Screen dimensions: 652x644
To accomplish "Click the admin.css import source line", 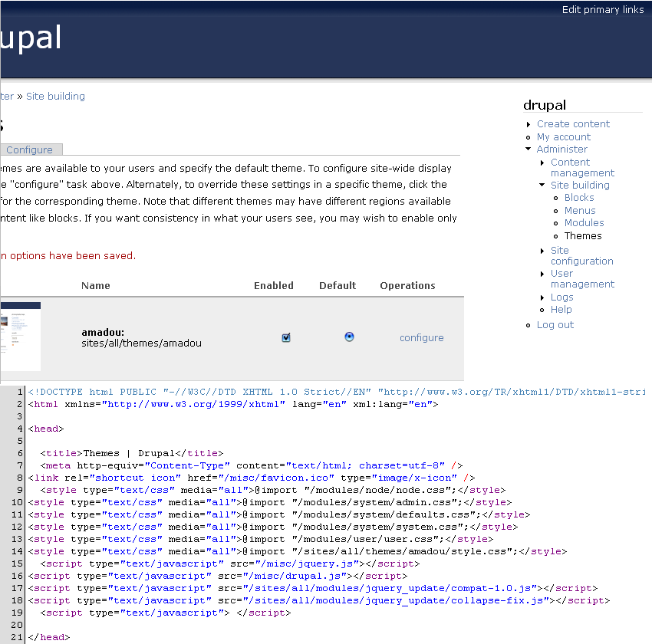I will click(x=270, y=502).
